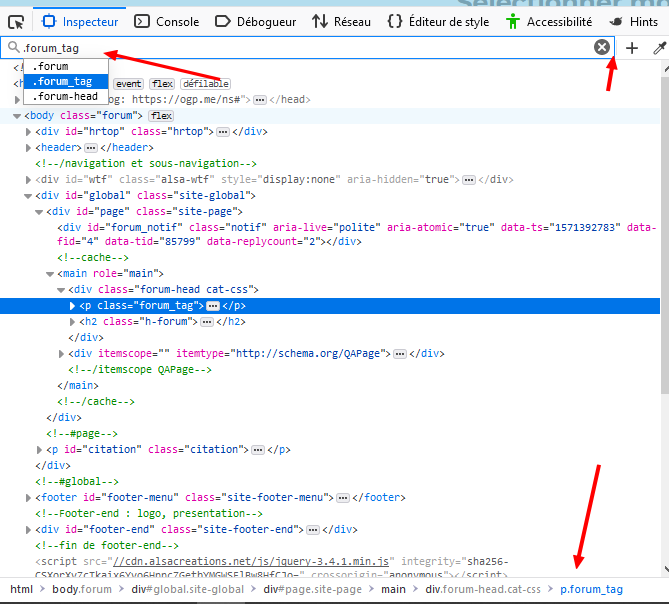Image resolution: width=669 pixels, height=604 pixels.
Task: Collapse the body.forum node
Action: 17,116
